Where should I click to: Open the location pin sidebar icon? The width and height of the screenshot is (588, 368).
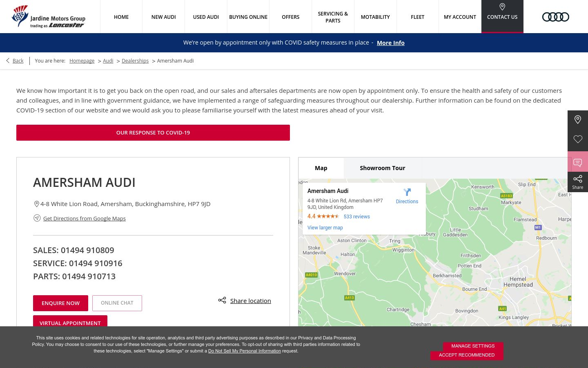point(578,121)
